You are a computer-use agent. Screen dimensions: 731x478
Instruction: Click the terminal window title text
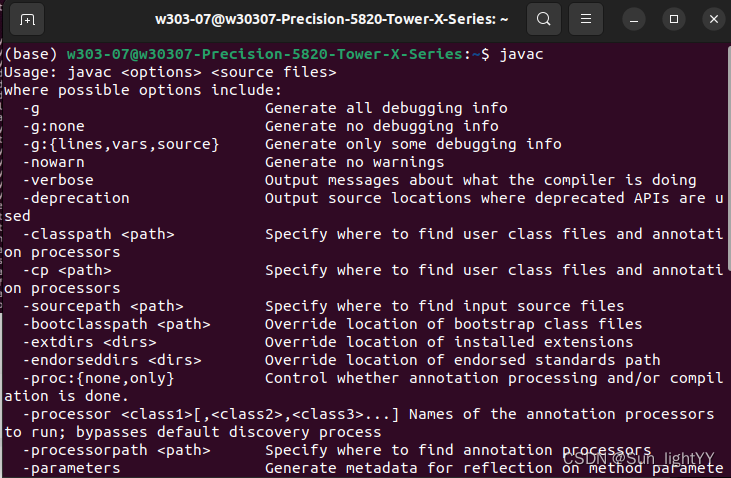[317, 19]
